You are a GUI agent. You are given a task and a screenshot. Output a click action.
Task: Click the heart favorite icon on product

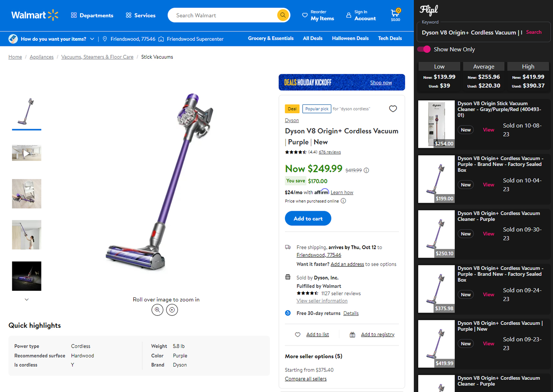coord(393,109)
